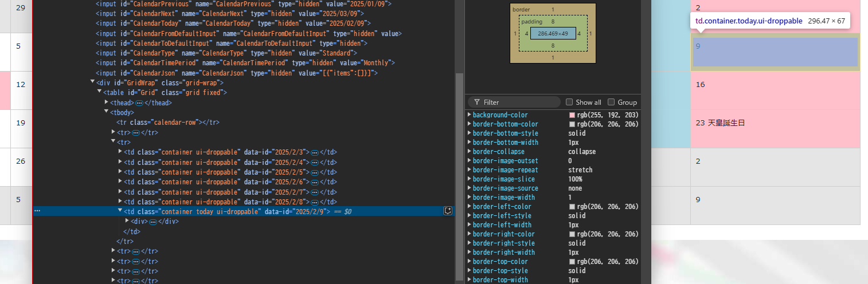Select the input CalendarJson line
The width and height of the screenshot is (868, 284).
click(x=237, y=73)
